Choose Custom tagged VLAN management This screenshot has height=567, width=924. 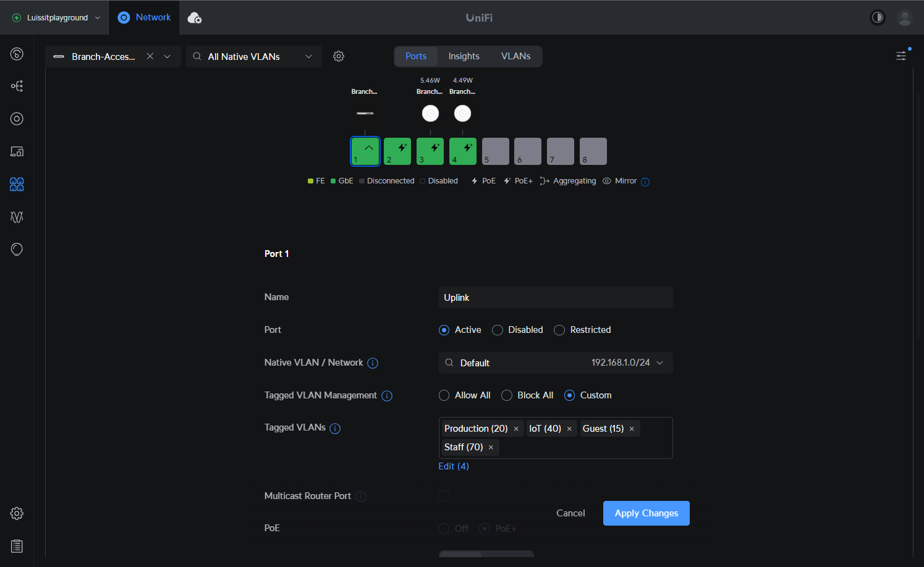click(570, 395)
